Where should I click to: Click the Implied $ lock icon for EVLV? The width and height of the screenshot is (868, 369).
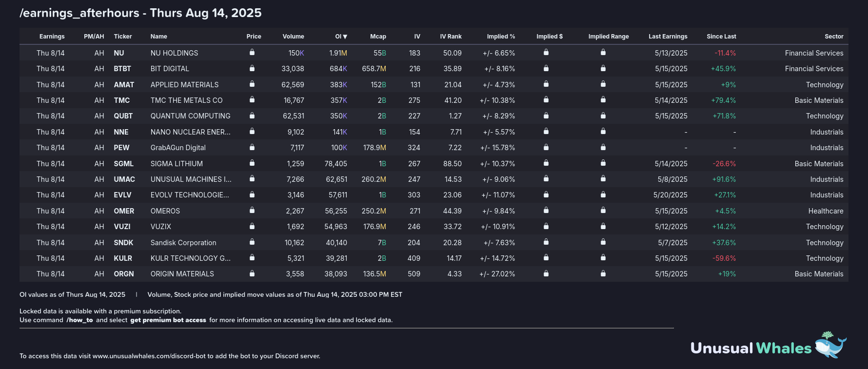[x=546, y=194]
